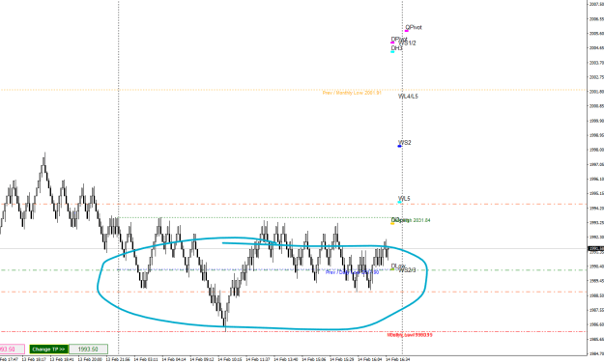The image size is (604, 364).
Task: Select the DLow level marker
Action: 392,269
